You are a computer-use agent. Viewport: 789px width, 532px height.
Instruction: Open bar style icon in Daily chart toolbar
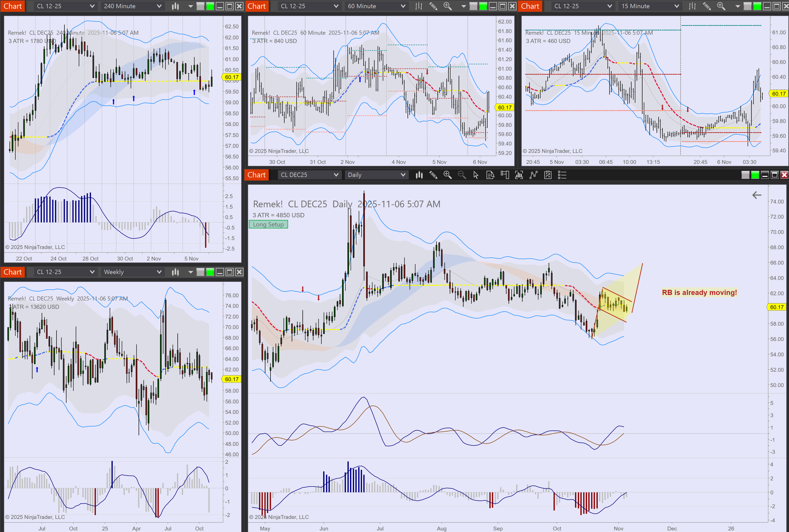pyautogui.click(x=419, y=175)
